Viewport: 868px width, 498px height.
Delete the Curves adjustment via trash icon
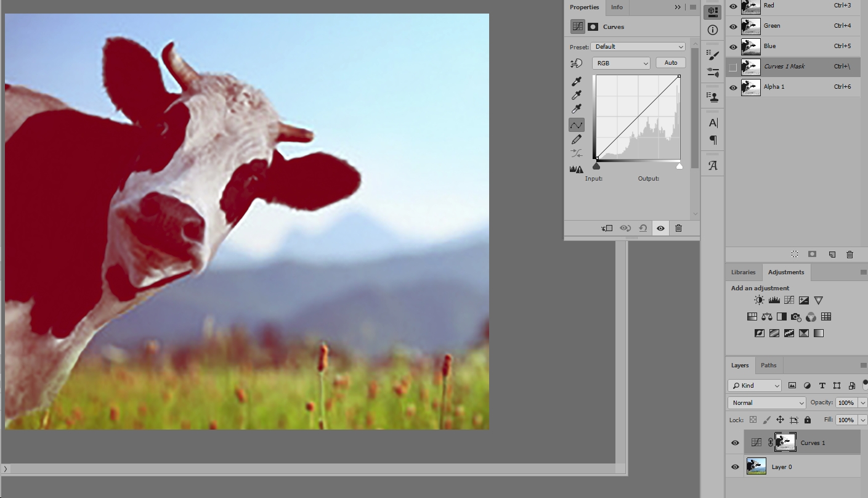pyautogui.click(x=678, y=228)
